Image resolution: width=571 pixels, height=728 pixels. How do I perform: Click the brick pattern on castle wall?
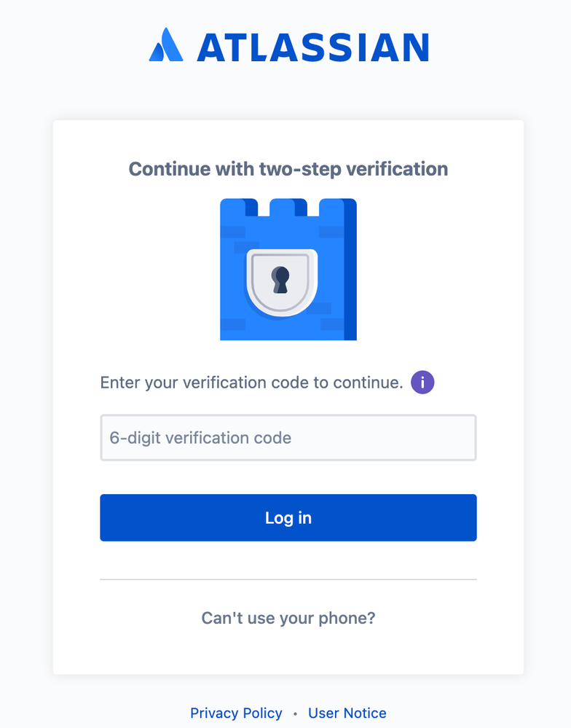coord(233,232)
